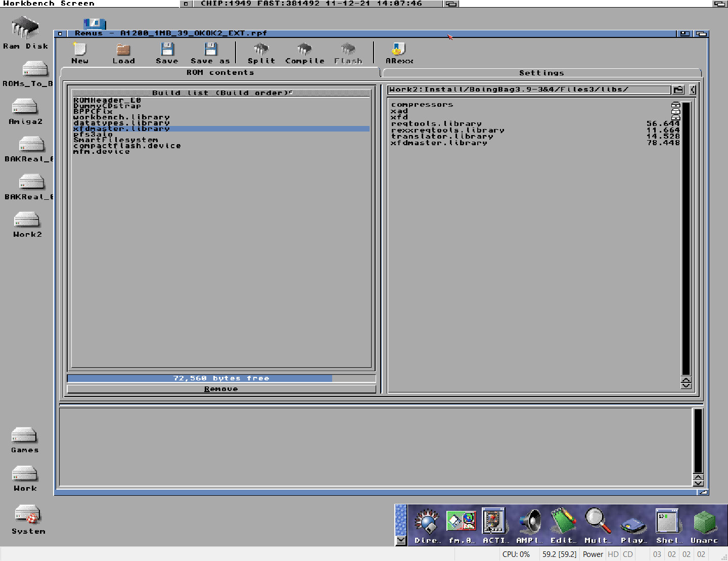Click the 72,560 bytes free gauge
This screenshot has width=728, height=561.
(221, 378)
